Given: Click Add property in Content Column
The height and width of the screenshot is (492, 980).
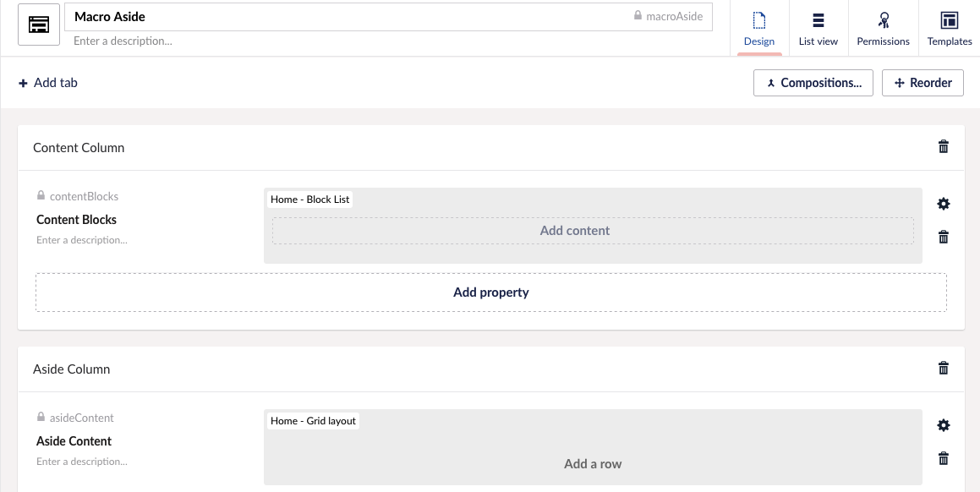Looking at the screenshot, I should (490, 292).
